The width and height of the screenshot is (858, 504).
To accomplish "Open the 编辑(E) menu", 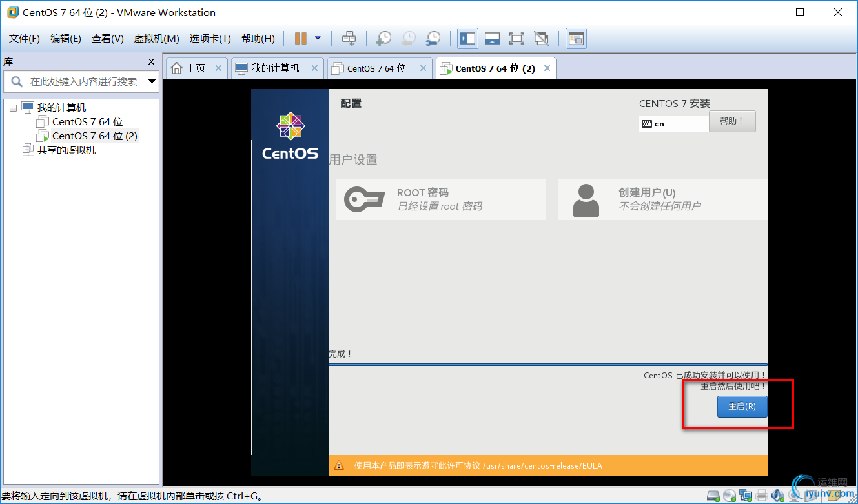I will click(x=66, y=39).
